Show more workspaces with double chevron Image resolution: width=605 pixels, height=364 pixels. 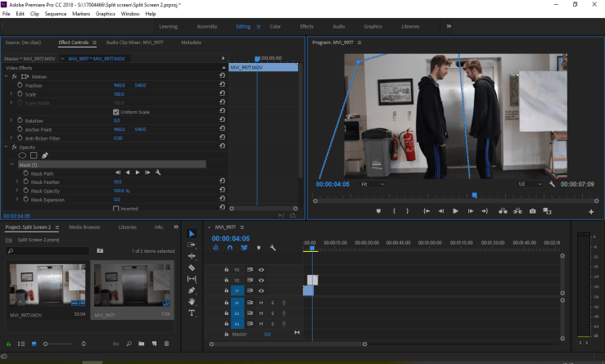449,26
